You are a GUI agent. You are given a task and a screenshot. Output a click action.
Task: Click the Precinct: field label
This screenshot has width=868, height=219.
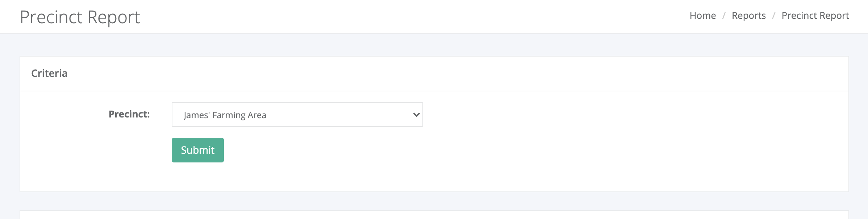coord(129,114)
